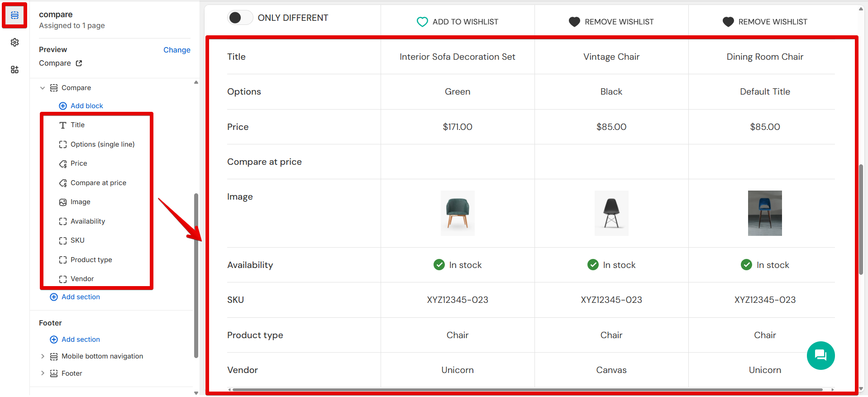
Task: Click Add section under Footer
Action: (x=81, y=340)
